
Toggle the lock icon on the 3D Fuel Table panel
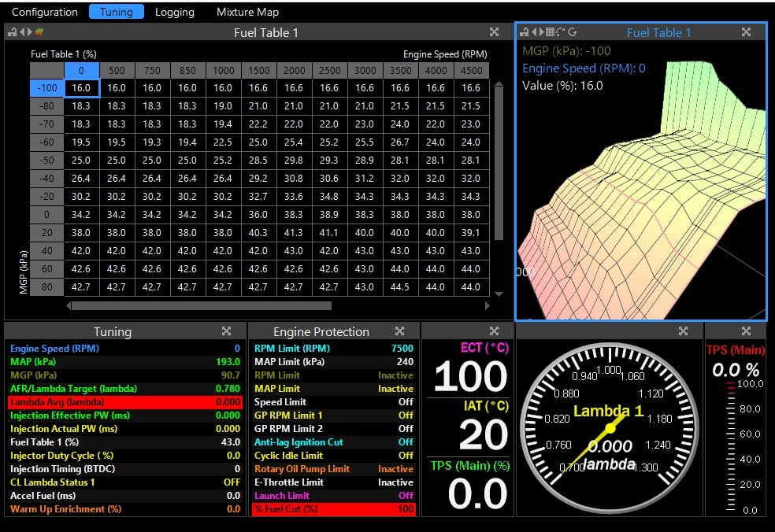pos(525,32)
